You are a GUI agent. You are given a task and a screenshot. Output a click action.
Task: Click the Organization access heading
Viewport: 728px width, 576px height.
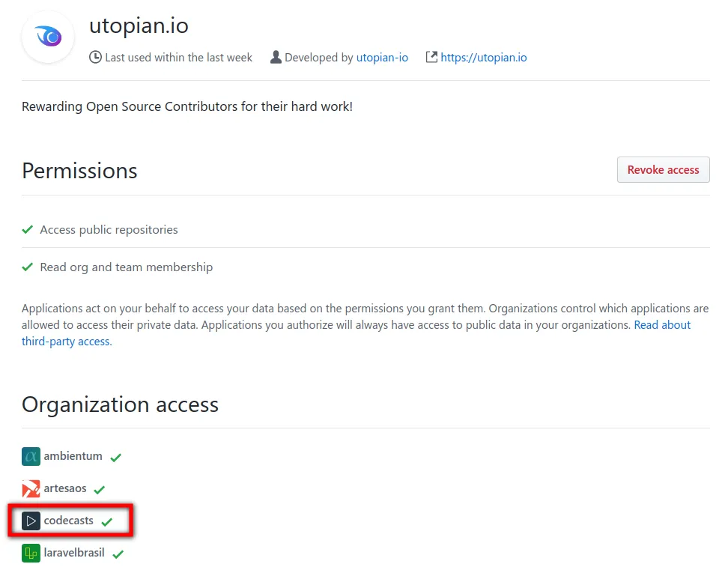click(120, 404)
